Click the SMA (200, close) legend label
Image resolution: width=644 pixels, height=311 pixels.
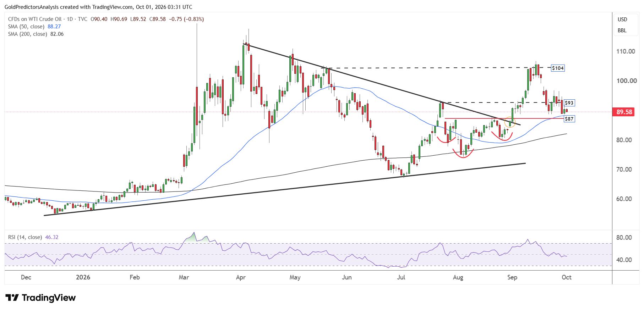click(x=28, y=34)
